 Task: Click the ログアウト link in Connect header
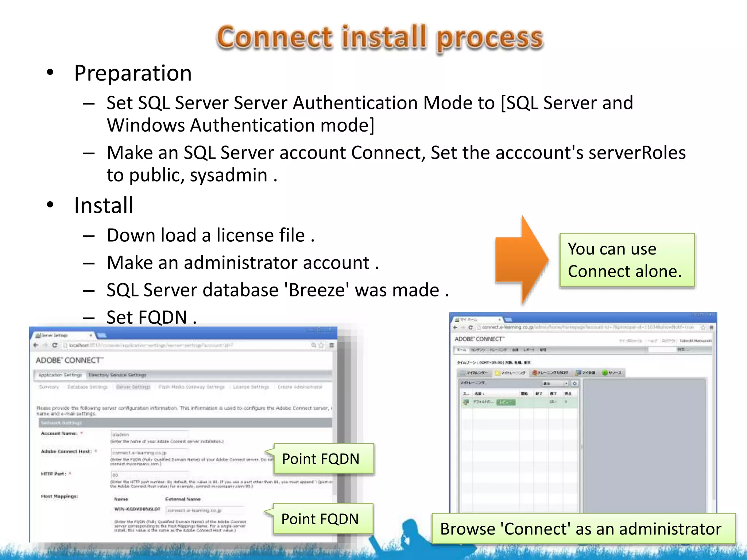click(669, 341)
